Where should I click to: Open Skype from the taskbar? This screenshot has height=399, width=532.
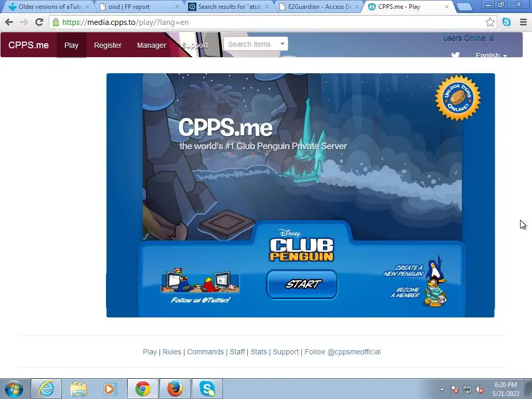point(207,389)
